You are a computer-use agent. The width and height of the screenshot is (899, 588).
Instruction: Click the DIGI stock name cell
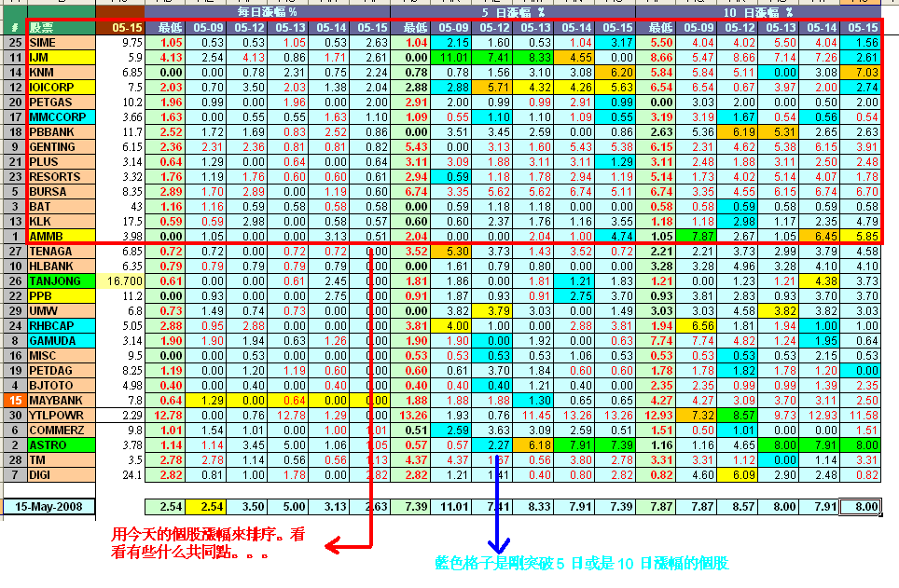pos(61,475)
